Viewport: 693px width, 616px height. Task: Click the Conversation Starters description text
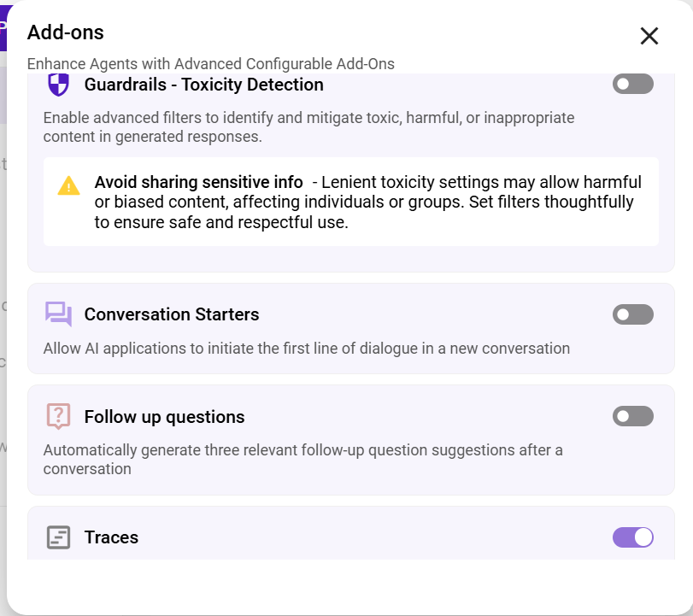pos(306,349)
